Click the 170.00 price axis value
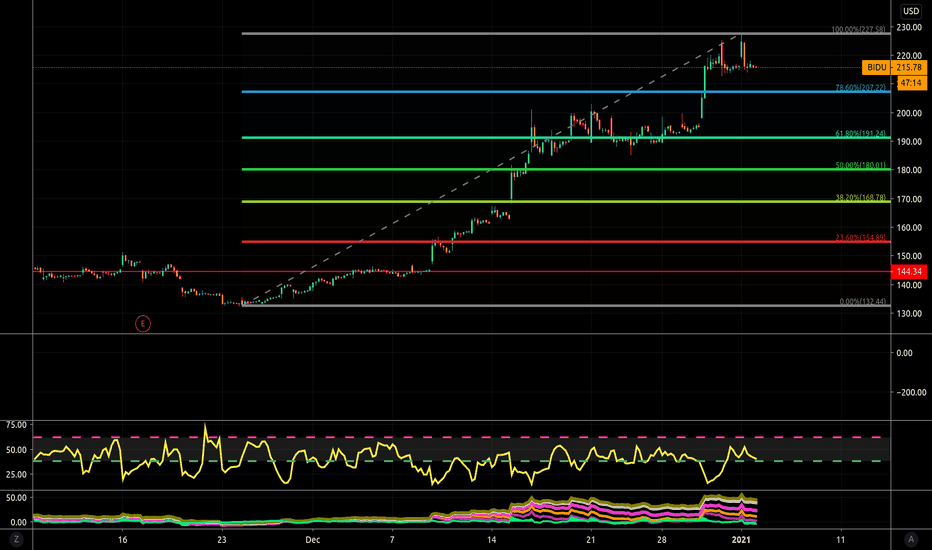 pyautogui.click(x=909, y=199)
